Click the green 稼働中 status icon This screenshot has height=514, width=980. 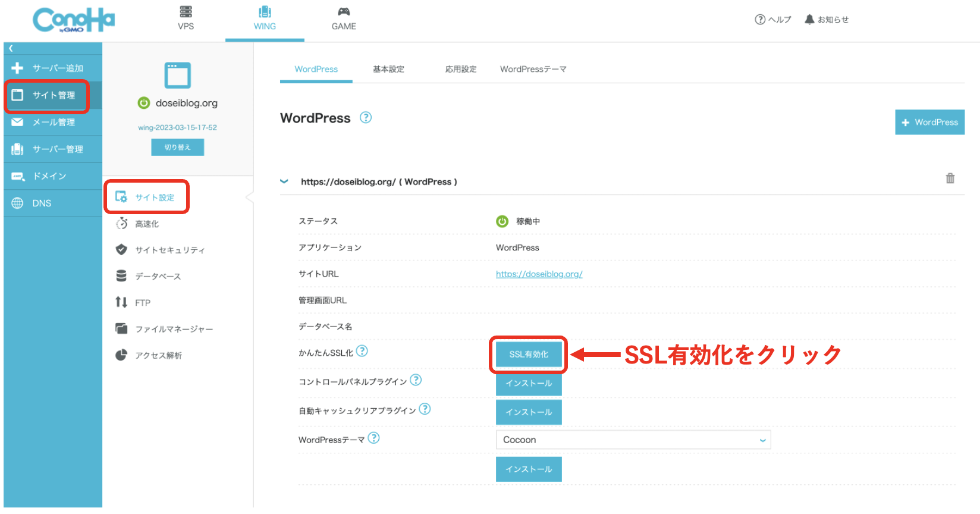(x=502, y=221)
